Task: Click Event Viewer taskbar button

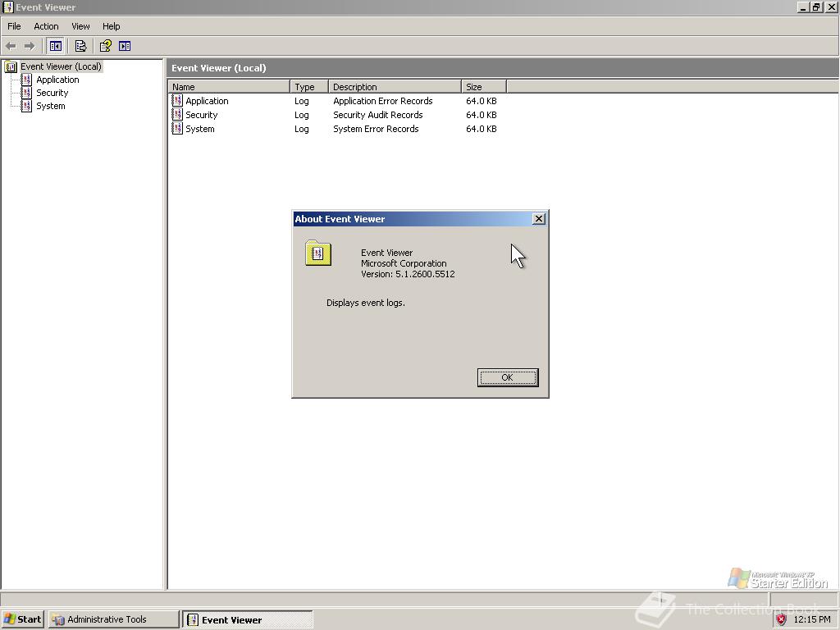Action: pyautogui.click(x=248, y=620)
